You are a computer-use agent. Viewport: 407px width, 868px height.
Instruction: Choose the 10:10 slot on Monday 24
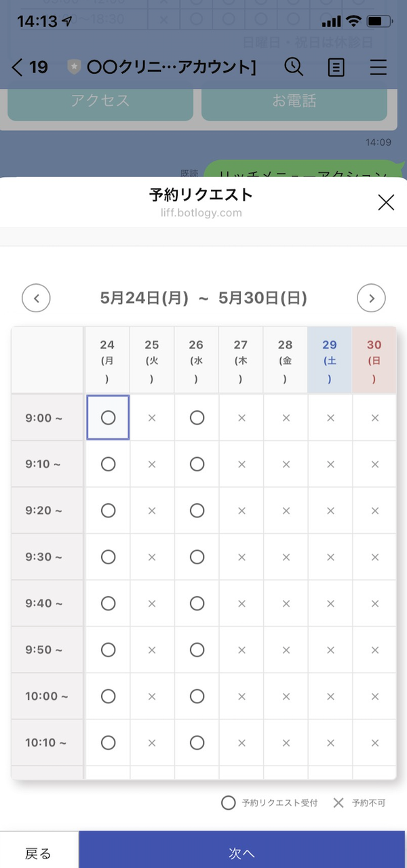tap(108, 743)
